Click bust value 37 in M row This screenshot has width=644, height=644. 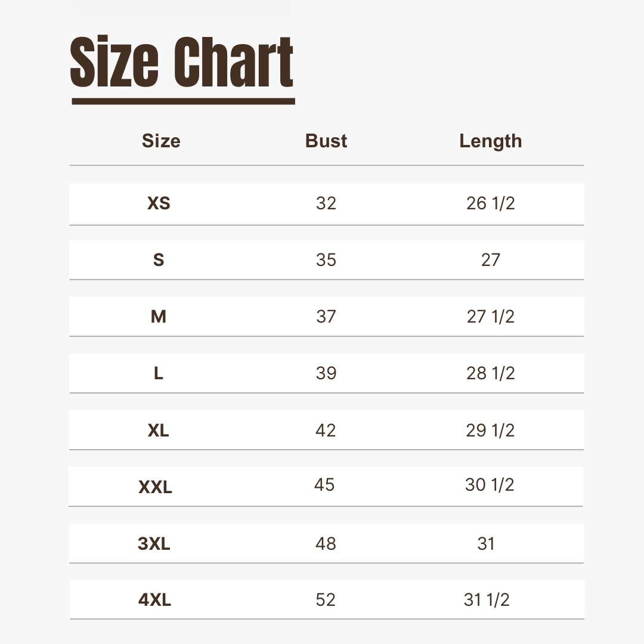point(326,317)
